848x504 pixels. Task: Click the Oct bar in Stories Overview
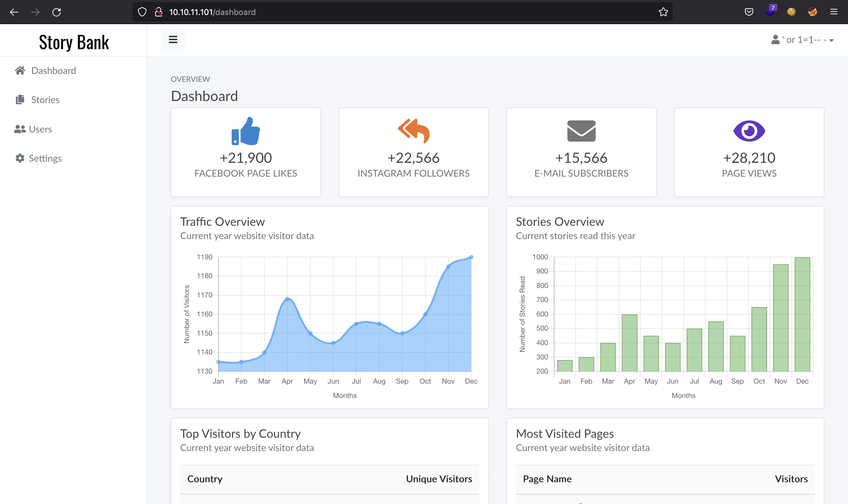click(x=759, y=339)
